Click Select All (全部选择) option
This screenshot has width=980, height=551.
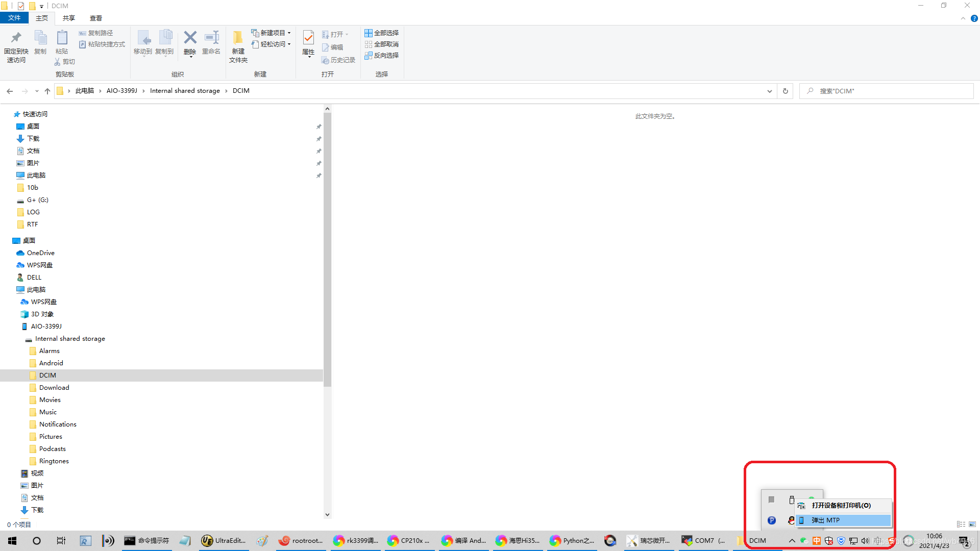point(382,33)
